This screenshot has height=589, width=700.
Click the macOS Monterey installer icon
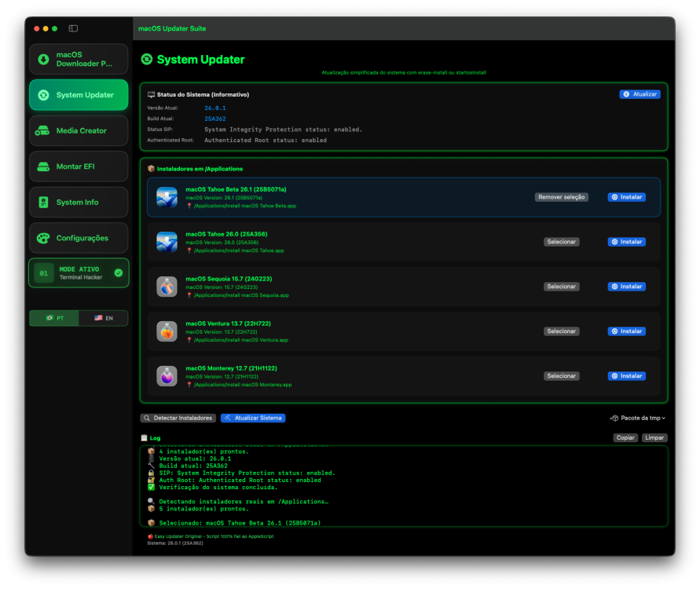tap(167, 375)
